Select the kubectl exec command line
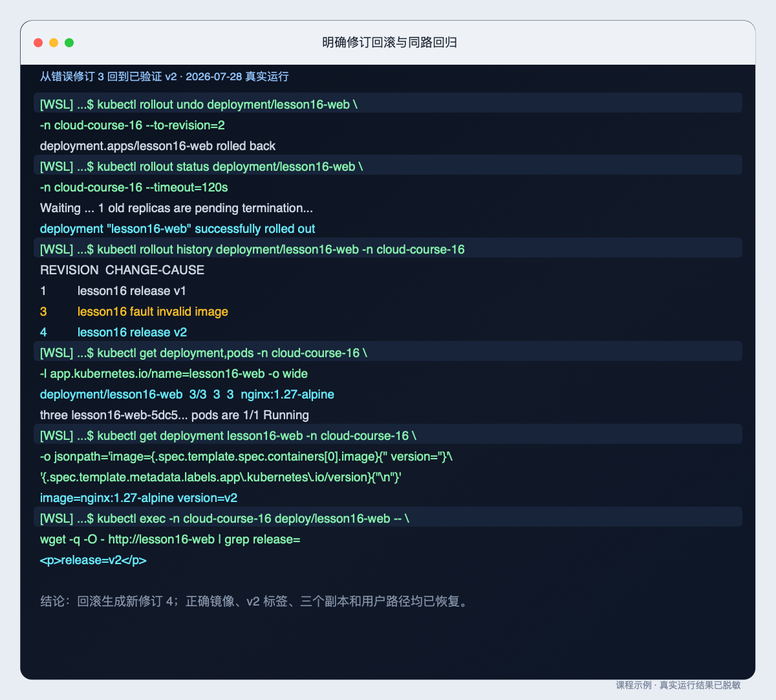This screenshot has height=700, width=776. point(388,518)
